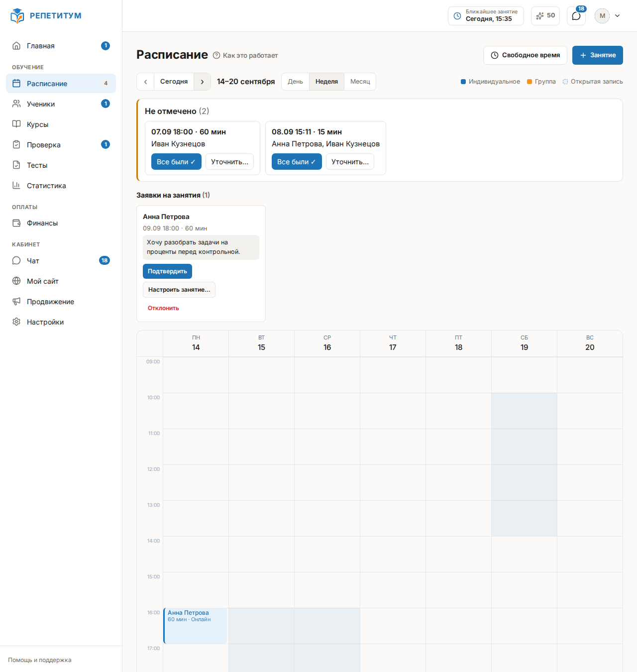Select Wednesday 16 column header
Viewport: 637px width, 672px height.
pyautogui.click(x=327, y=343)
